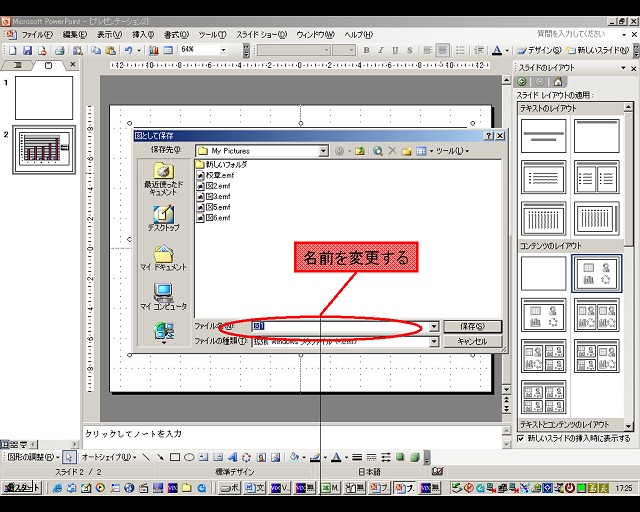This screenshot has width=640, height=512.
Task: Click the Copy icon in toolbar
Action: pos(96,50)
